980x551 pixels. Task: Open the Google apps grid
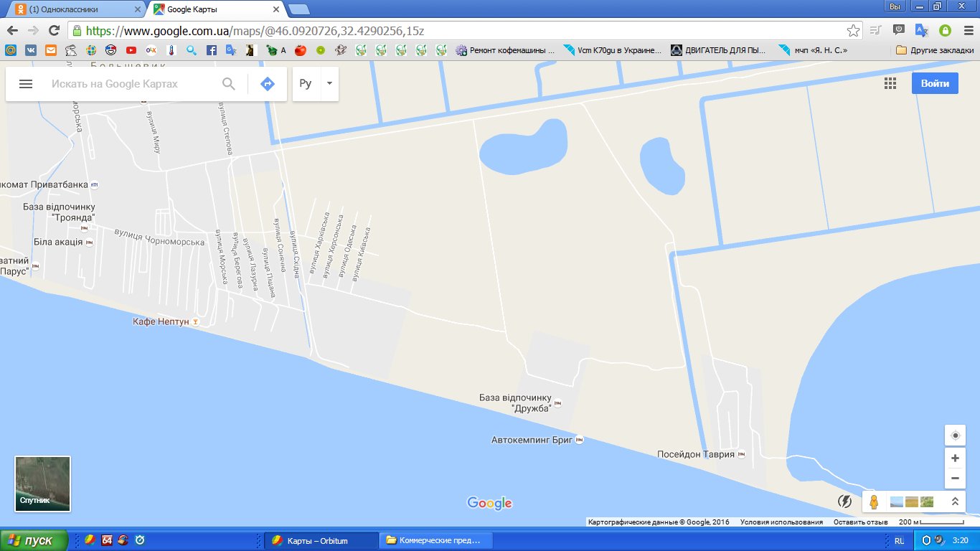point(890,83)
